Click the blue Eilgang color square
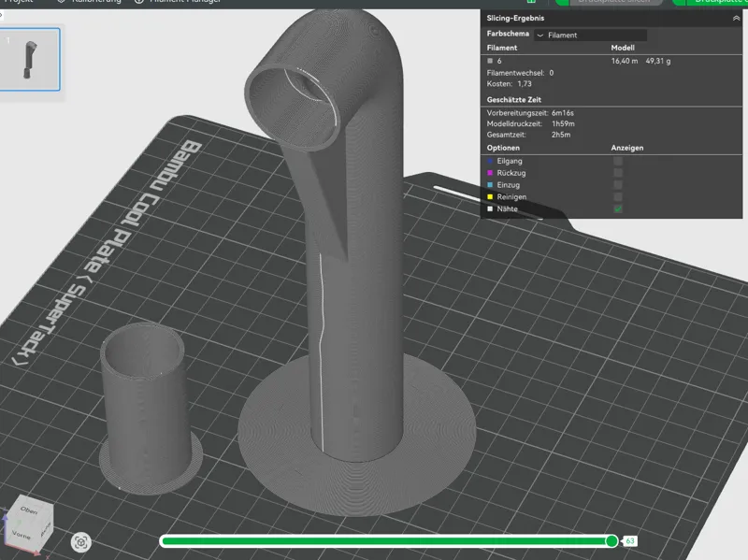 coord(490,161)
